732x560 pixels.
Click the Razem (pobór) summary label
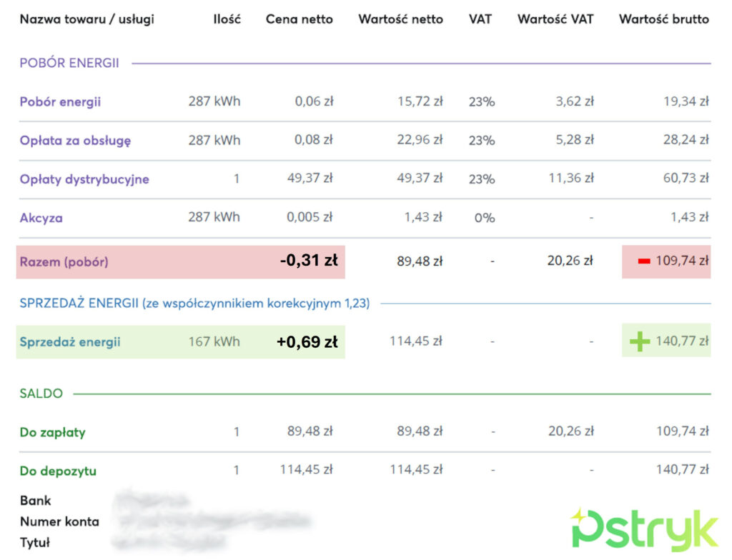[64, 262]
